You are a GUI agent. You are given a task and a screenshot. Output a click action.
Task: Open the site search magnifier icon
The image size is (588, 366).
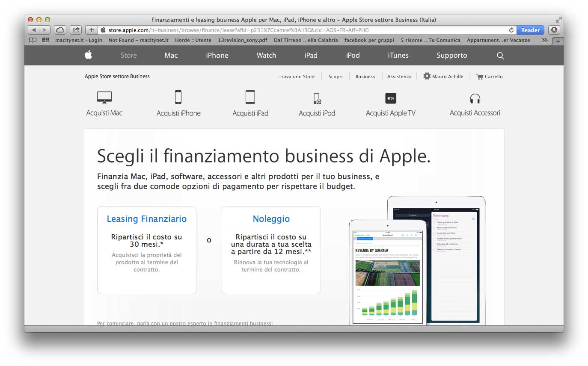pyautogui.click(x=500, y=56)
